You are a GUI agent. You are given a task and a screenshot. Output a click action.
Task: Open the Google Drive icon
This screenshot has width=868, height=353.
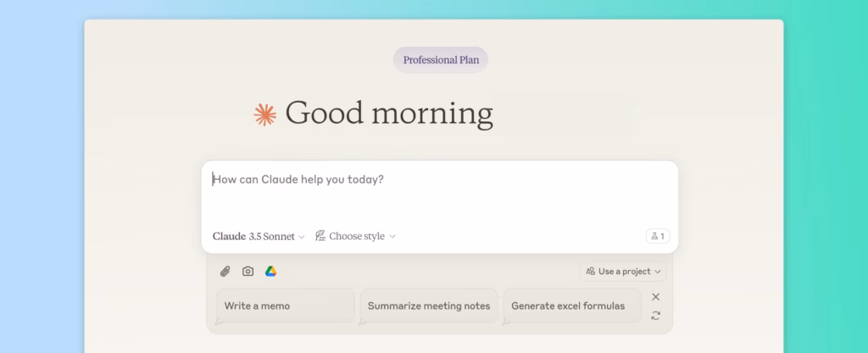pyautogui.click(x=270, y=272)
